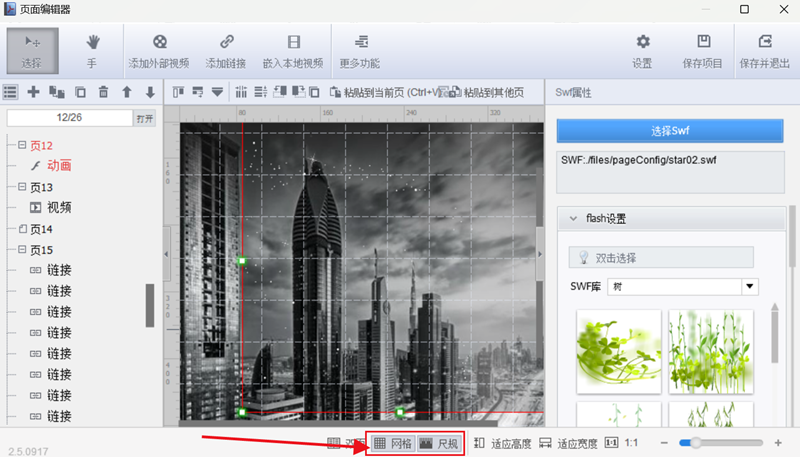Click 添加外部视频 to add external video
Image resolution: width=800 pixels, height=457 pixels.
[159, 51]
